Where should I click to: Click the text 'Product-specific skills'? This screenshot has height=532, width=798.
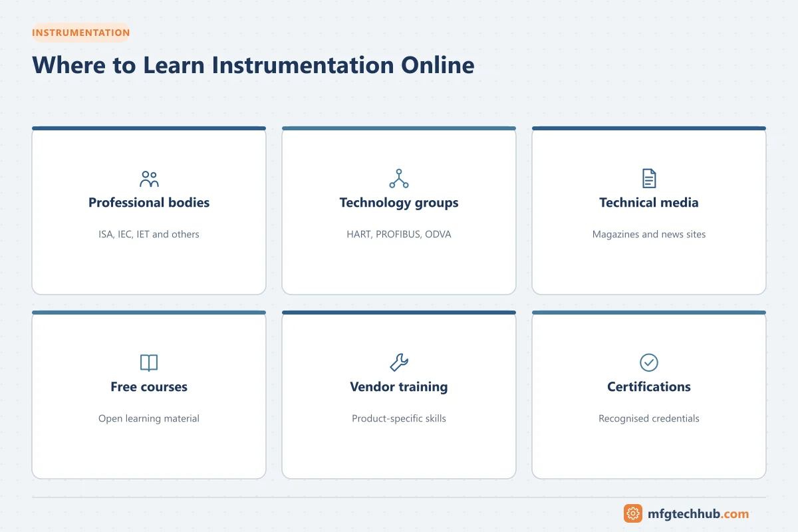coord(399,418)
